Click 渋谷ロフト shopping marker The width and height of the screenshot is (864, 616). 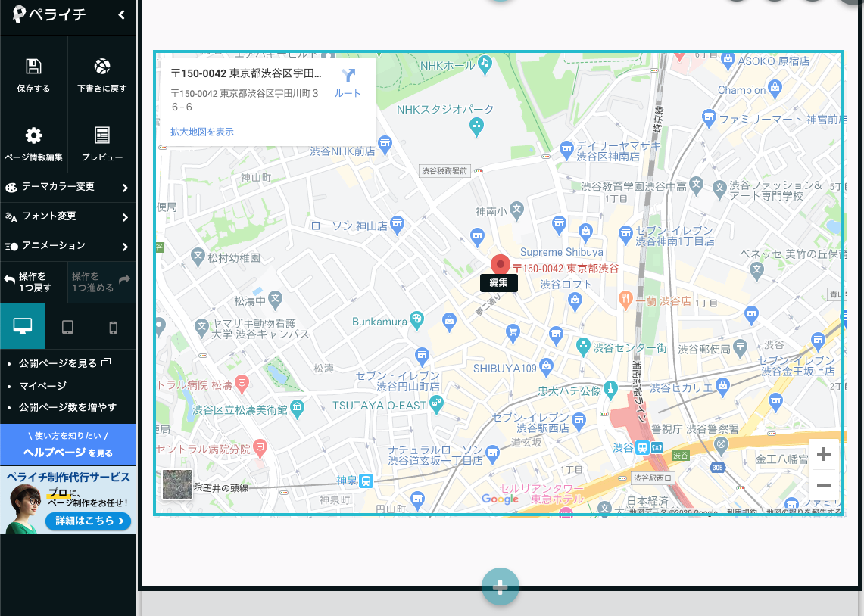pyautogui.click(x=575, y=302)
